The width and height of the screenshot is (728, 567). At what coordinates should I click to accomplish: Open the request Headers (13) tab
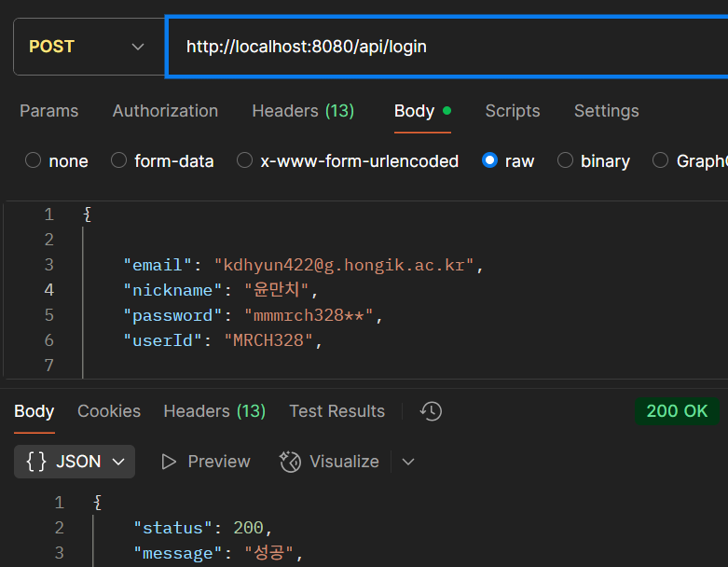(303, 111)
